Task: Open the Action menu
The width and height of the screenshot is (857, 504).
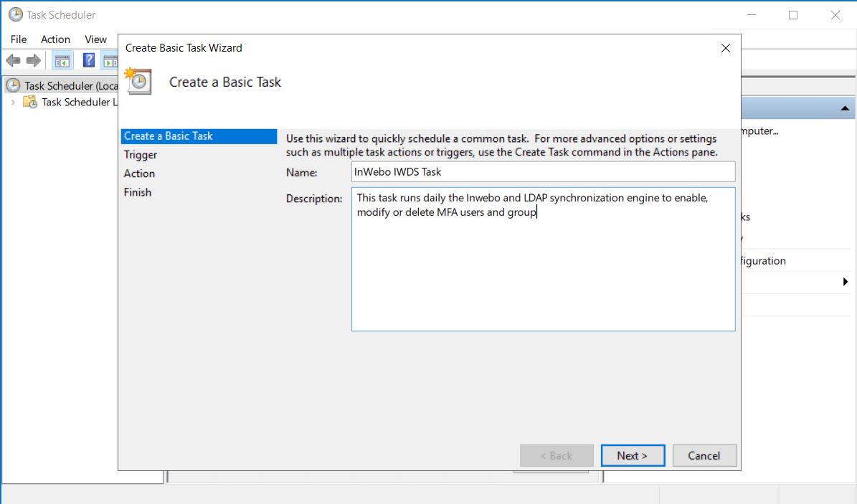Action: tap(55, 39)
